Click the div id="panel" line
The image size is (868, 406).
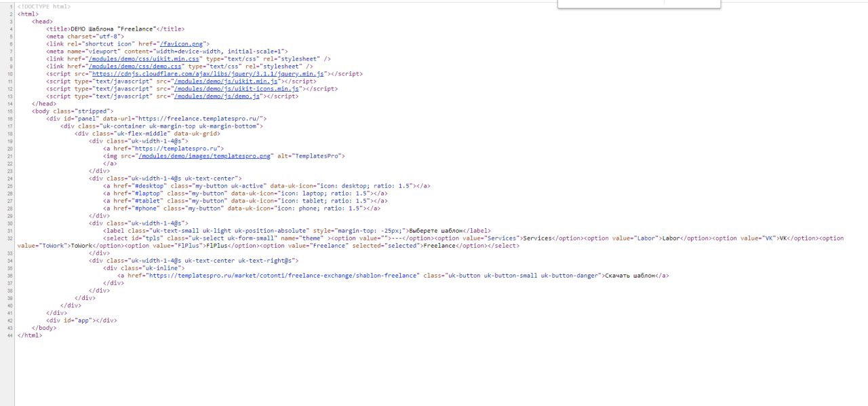[x=157, y=118]
